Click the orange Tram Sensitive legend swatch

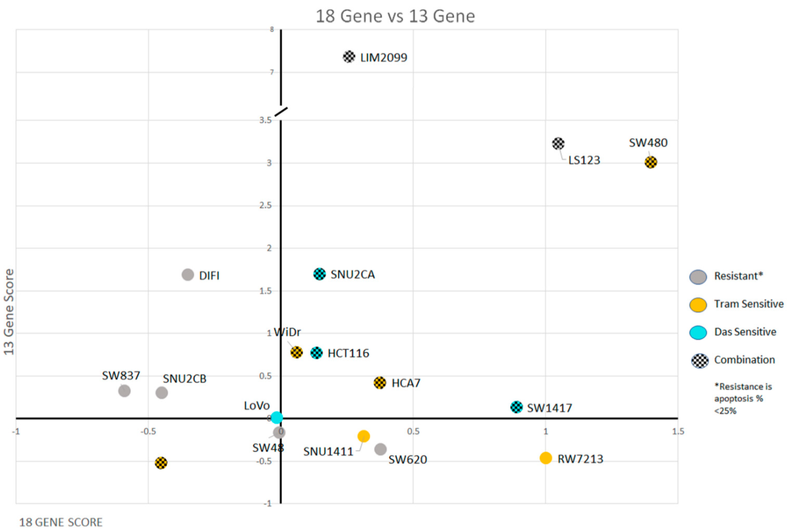pos(698,305)
